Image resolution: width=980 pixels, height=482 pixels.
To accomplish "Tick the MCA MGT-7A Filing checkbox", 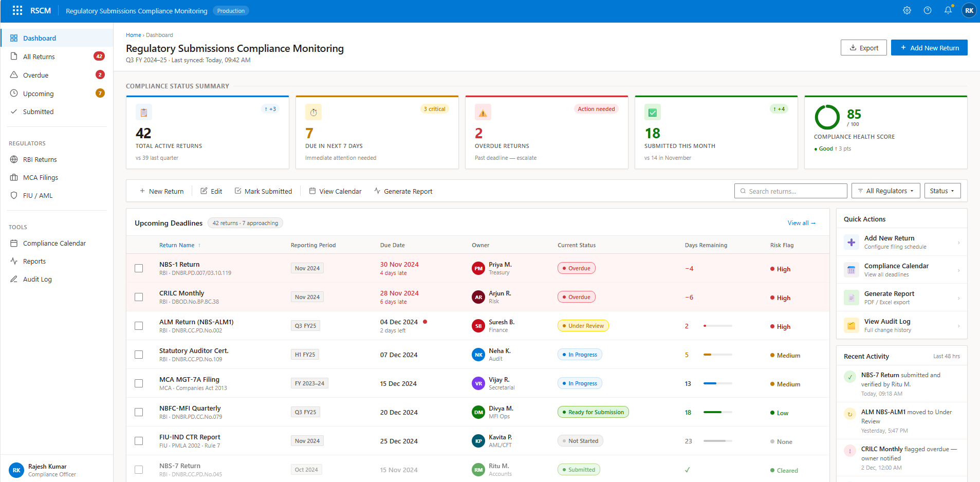I will 139,383.
